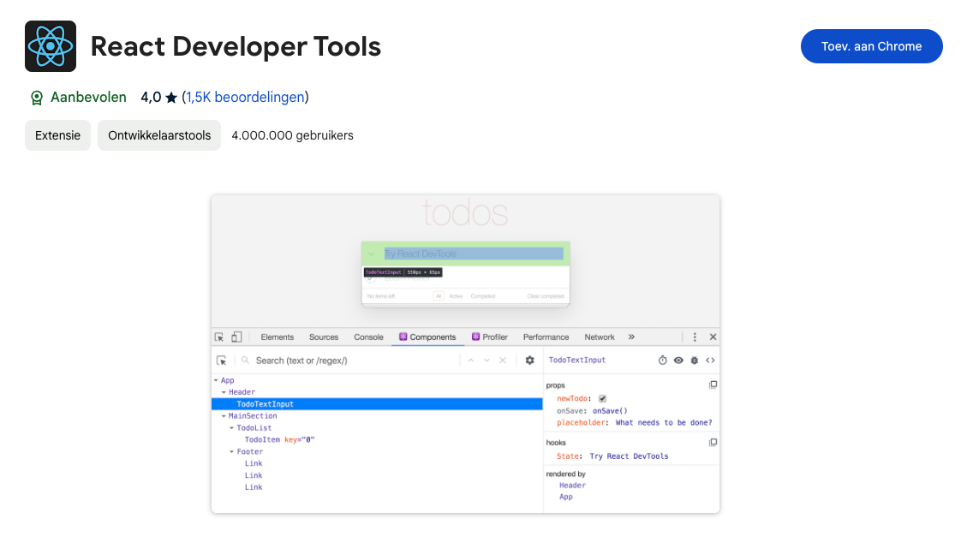Open the Components settings gear icon
This screenshot has height=560, width=973.
[x=529, y=360]
